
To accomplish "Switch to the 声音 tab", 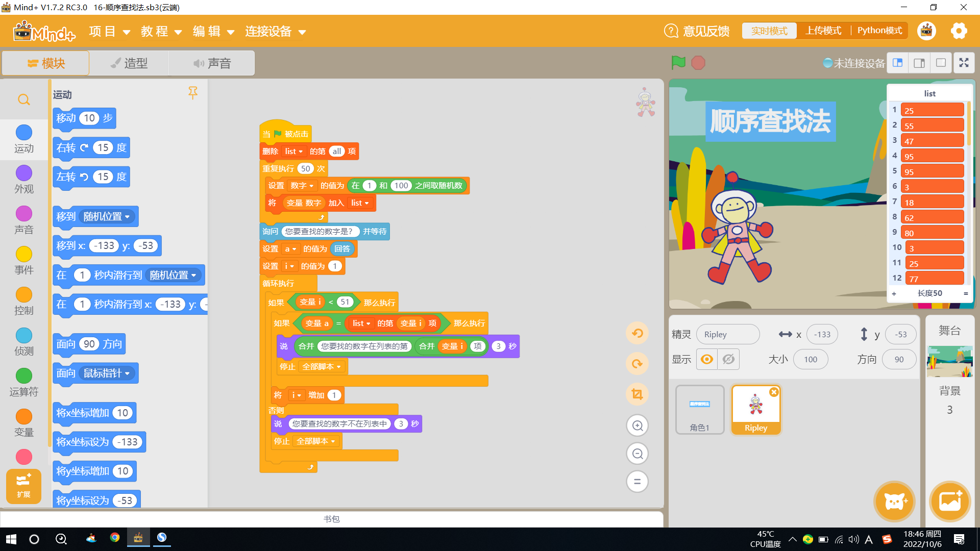I will point(212,63).
